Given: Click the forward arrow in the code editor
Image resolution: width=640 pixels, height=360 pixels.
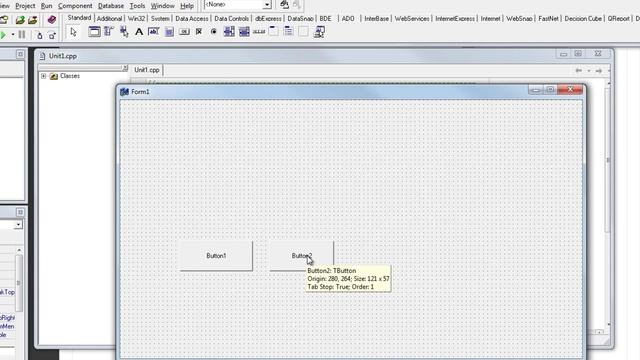Looking at the screenshot, I should [598, 71].
